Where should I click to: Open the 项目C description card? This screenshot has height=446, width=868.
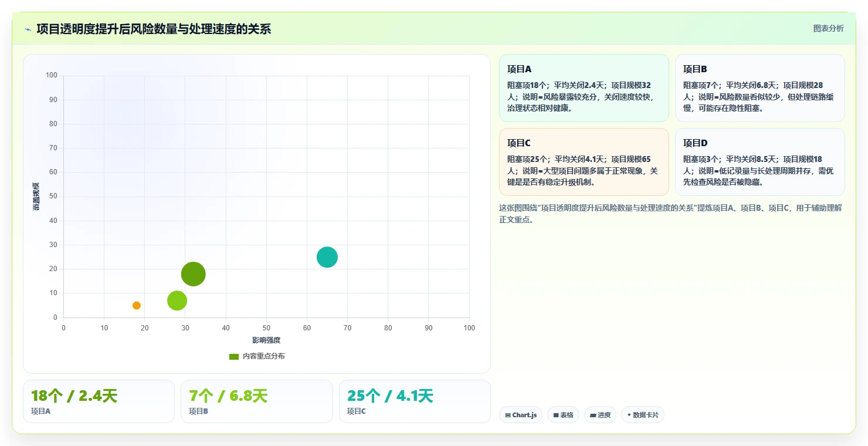coord(584,162)
